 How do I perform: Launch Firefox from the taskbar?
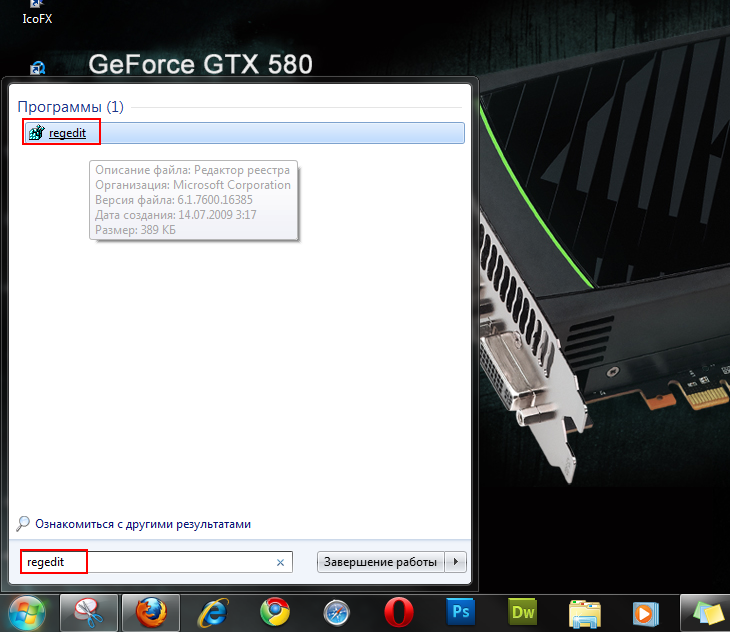pyautogui.click(x=151, y=613)
